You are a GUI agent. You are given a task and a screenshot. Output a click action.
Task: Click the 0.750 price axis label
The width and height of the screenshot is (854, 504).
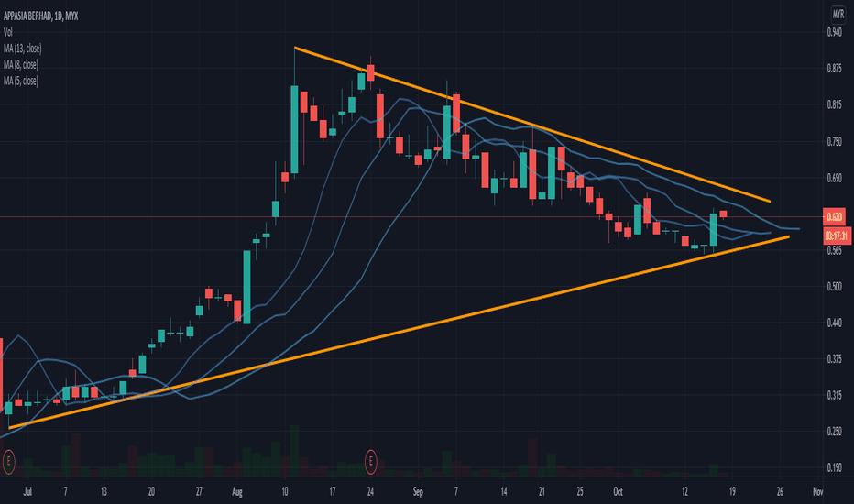[x=834, y=142]
